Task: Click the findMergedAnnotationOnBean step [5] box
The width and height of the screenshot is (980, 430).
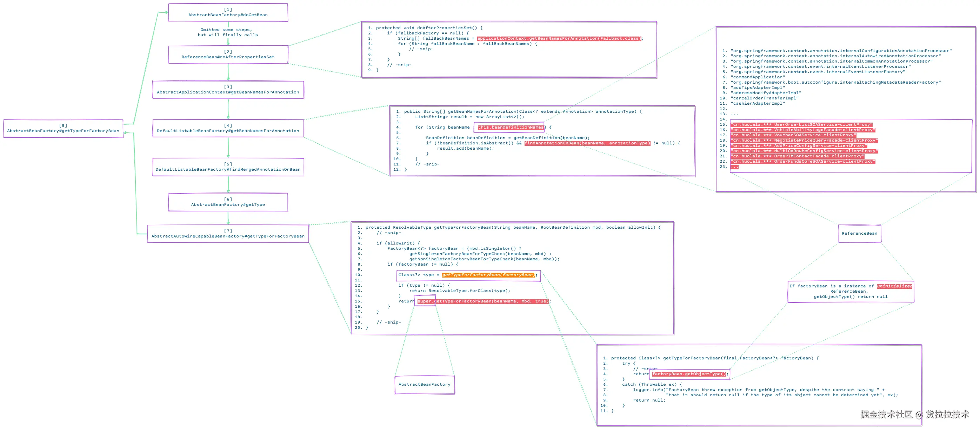Action: tap(228, 167)
